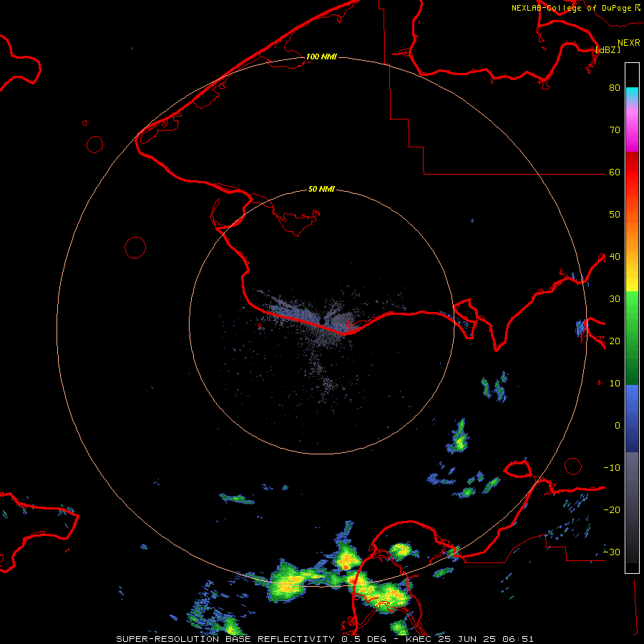Screen dimensions: 644x644
Task: Click the 50 value on the dBZ scale
Action: tap(615, 214)
